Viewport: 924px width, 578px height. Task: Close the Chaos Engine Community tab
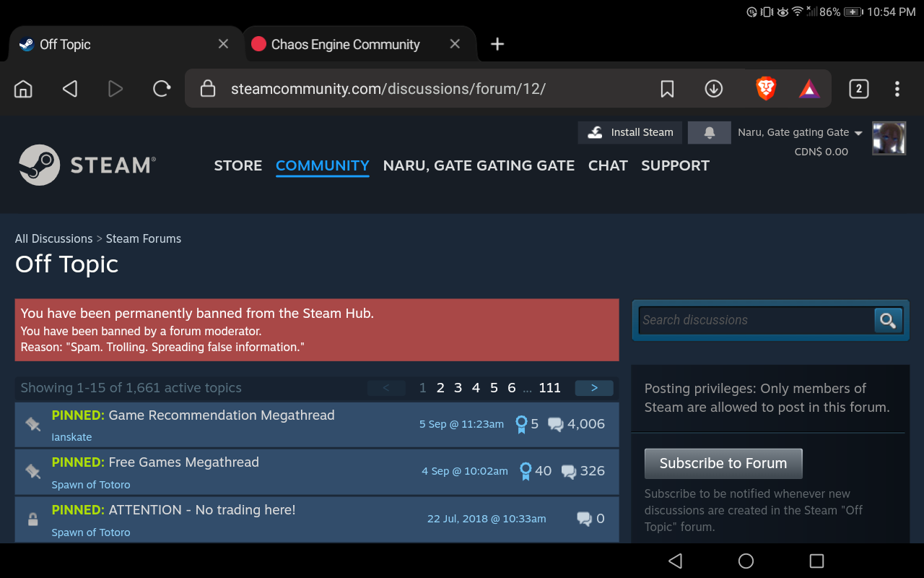[455, 44]
